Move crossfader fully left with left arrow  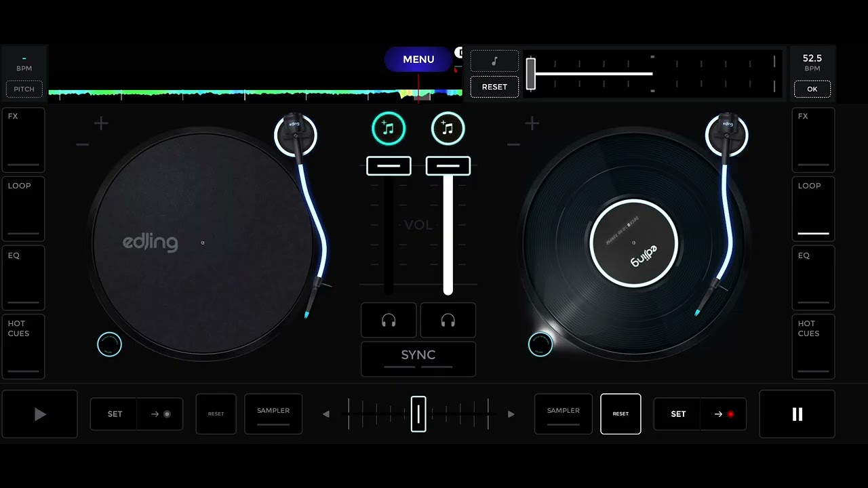[326, 414]
